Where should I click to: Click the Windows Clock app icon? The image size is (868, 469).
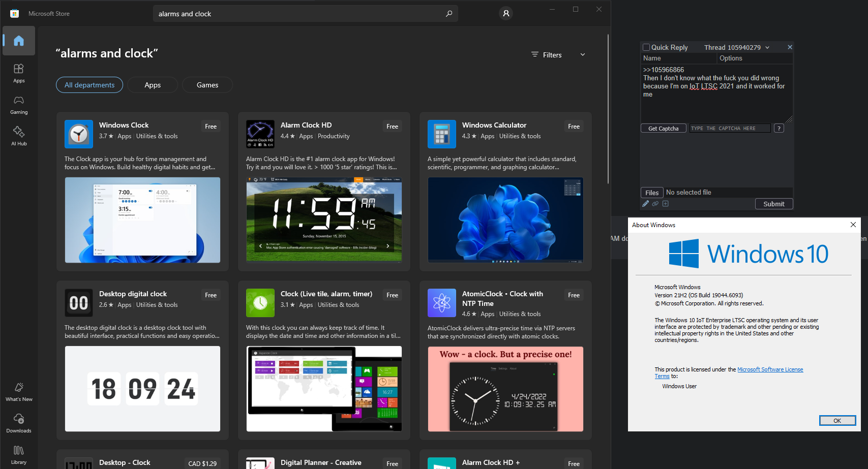tap(79, 134)
